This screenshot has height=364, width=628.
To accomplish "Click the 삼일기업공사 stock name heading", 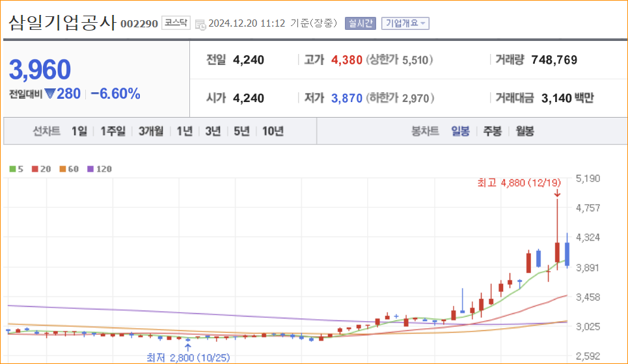I will pyautogui.click(x=62, y=22).
